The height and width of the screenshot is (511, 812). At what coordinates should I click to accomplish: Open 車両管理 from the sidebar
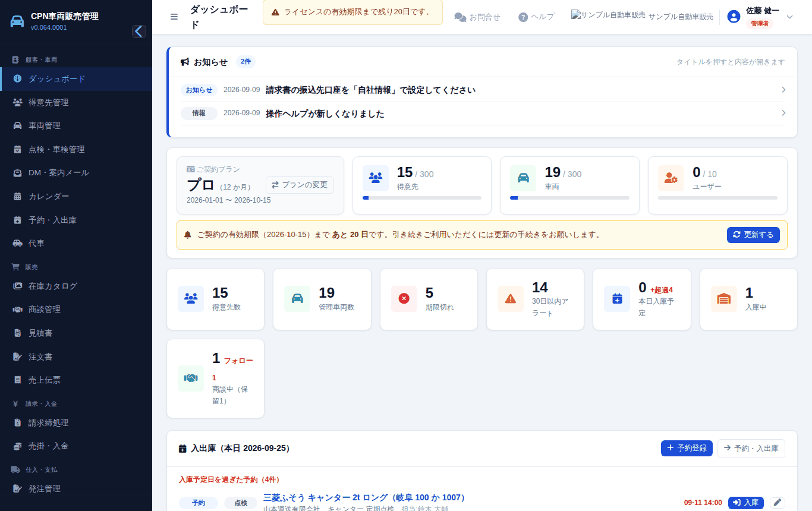tap(76, 126)
